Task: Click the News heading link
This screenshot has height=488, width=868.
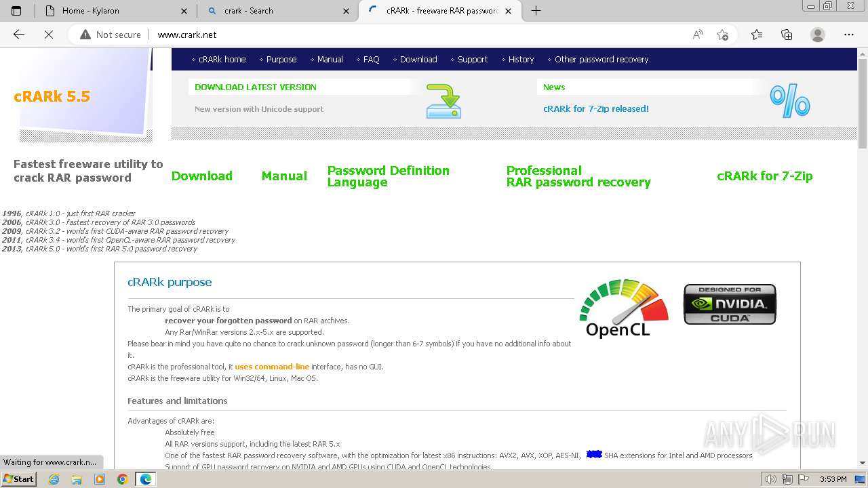Action: coord(554,87)
